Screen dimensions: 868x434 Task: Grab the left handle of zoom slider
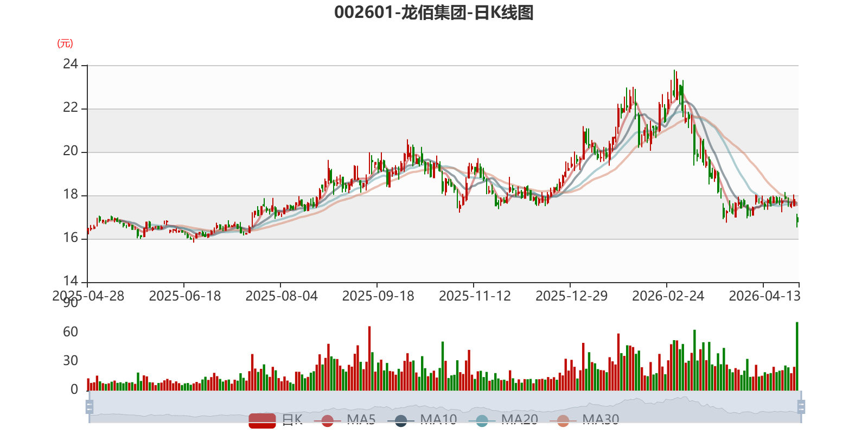click(90, 407)
